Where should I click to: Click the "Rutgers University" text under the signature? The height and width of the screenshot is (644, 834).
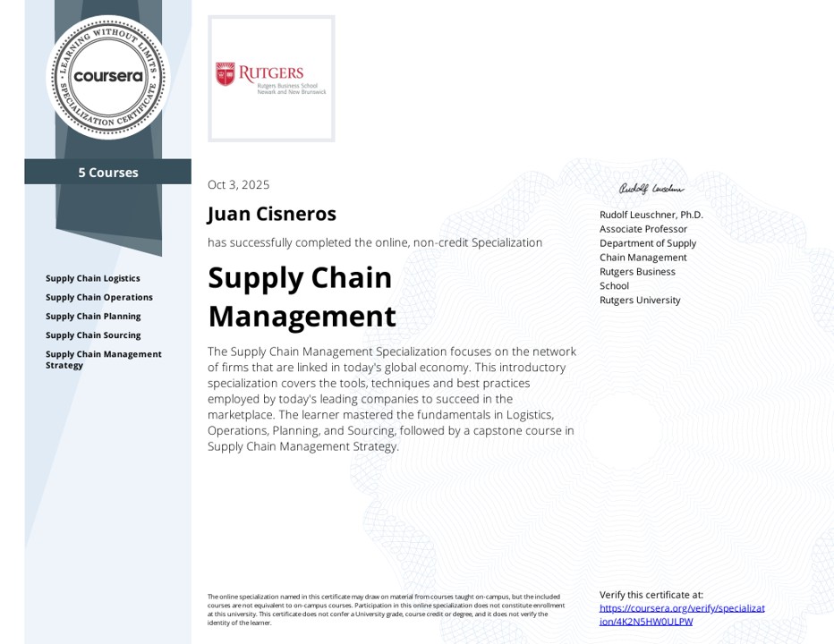click(x=640, y=301)
